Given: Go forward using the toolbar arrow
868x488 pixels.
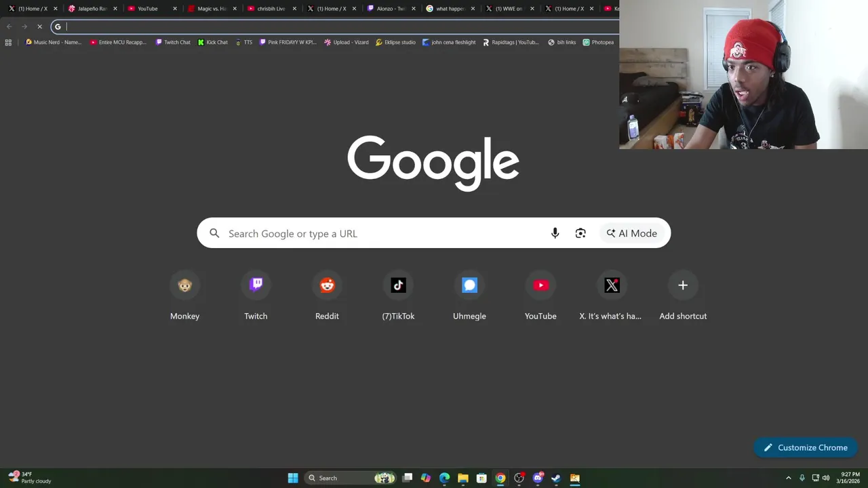Looking at the screenshot, I should coord(24,26).
